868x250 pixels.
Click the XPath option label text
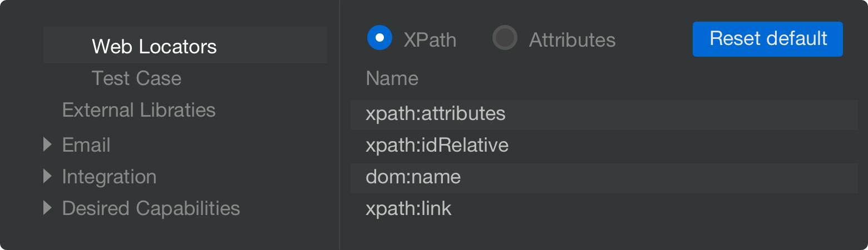tap(430, 40)
